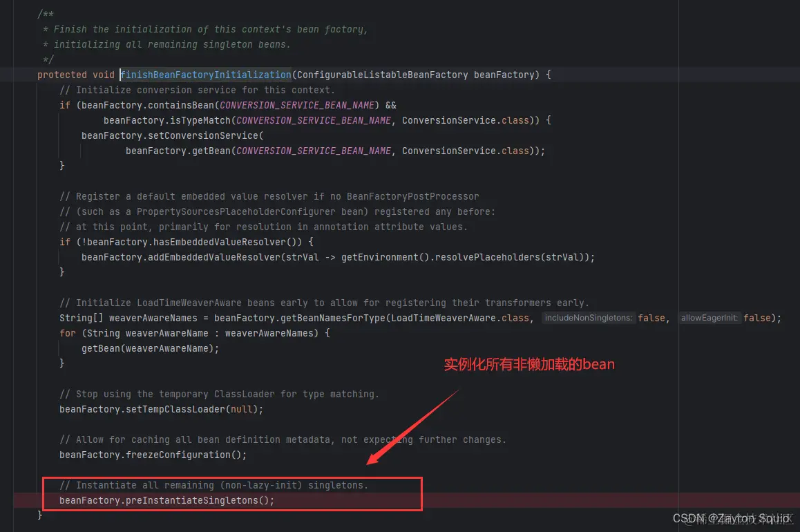Click the comment 'Initialize LoadTimeWeaverAware beans early'
Image resolution: width=800 pixels, height=532 pixels.
pyautogui.click(x=325, y=303)
